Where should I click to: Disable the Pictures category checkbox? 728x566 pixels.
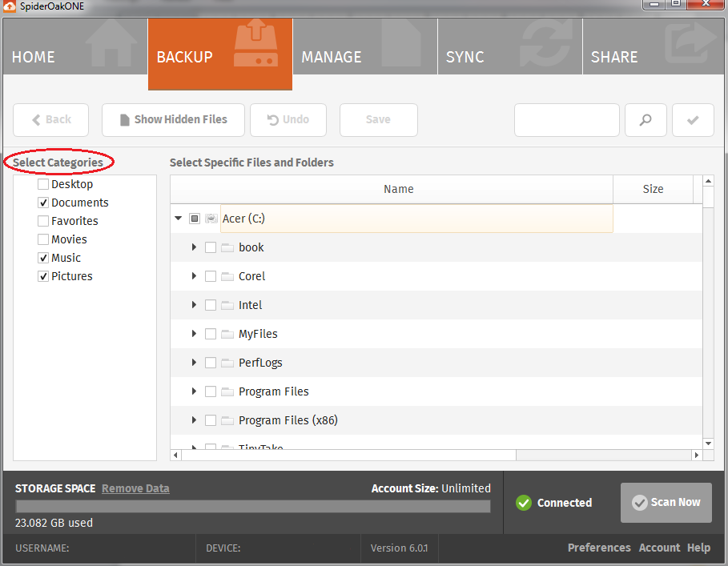(x=43, y=276)
